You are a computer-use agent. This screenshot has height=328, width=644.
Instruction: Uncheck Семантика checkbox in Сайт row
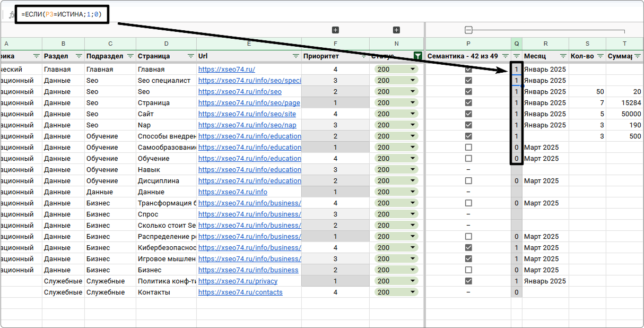468,114
